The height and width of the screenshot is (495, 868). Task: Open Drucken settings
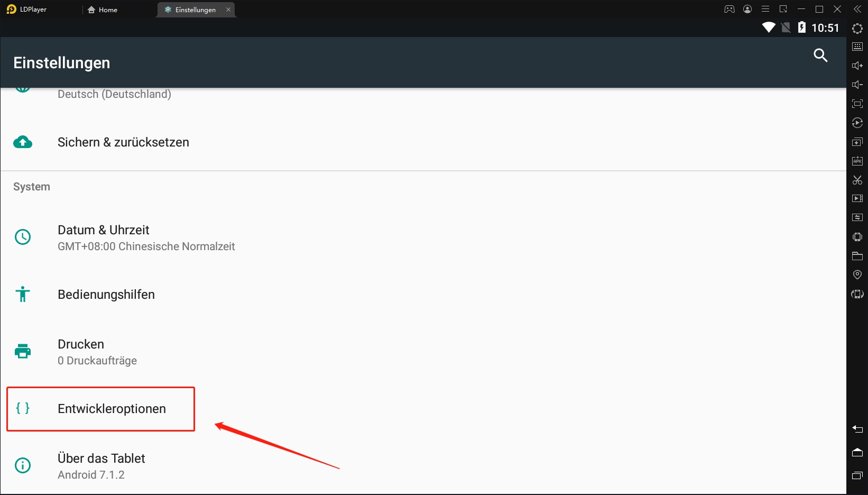[423, 352]
